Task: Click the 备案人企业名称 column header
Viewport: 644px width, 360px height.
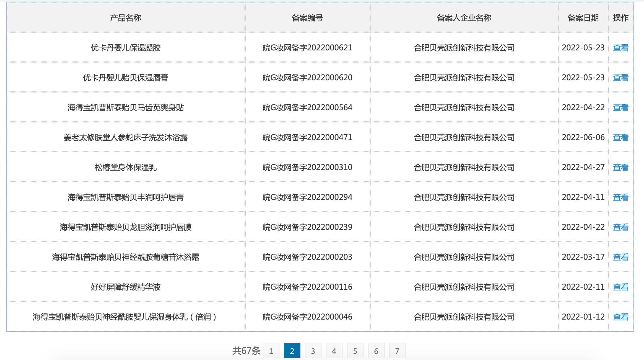Action: point(464,18)
